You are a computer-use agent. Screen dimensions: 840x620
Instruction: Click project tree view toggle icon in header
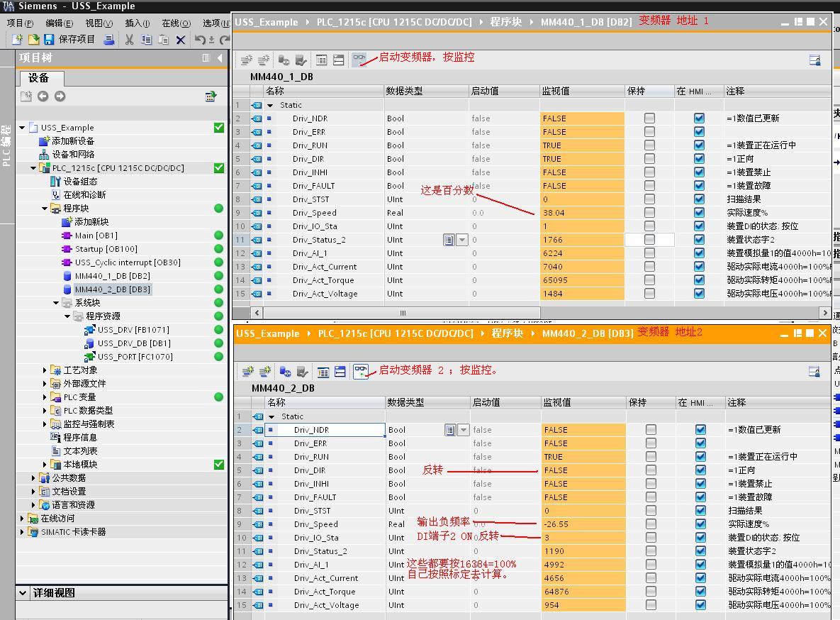206,58
